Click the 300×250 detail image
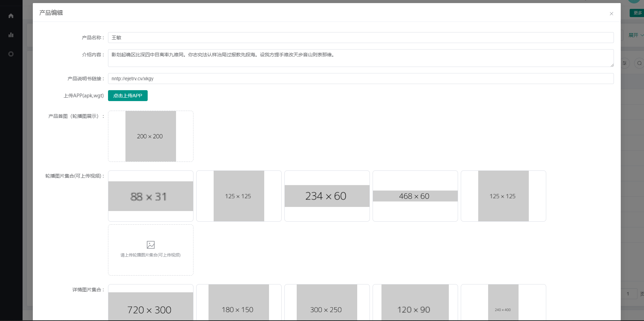 point(327,307)
